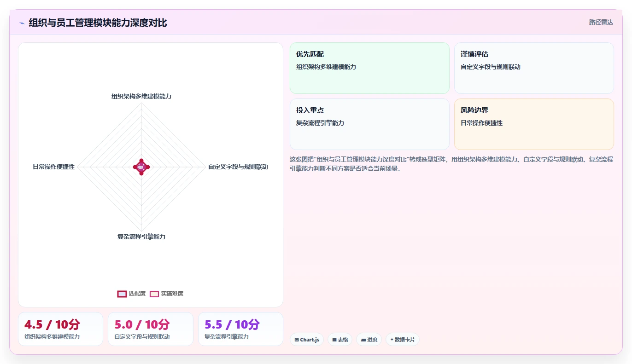
Task: Toggle the 匹配度 legend item
Action: 132,294
